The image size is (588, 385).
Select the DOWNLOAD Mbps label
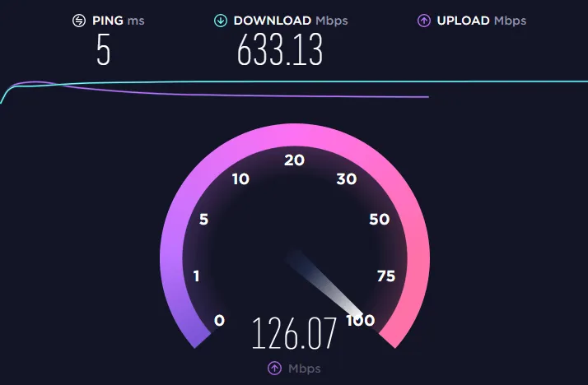coord(291,21)
